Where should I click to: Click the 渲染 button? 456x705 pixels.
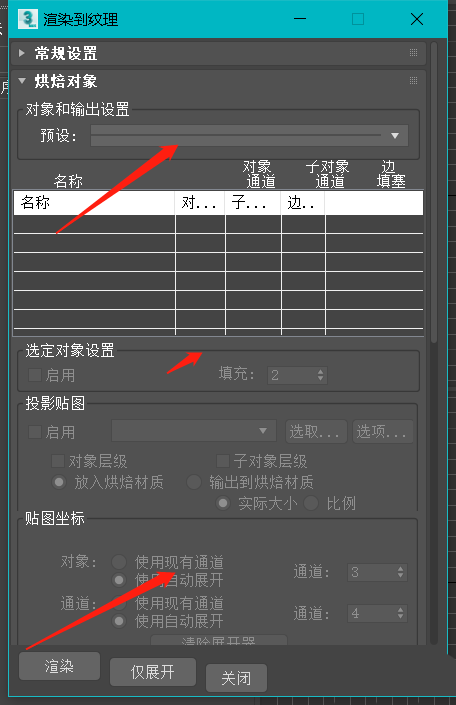pos(59,666)
